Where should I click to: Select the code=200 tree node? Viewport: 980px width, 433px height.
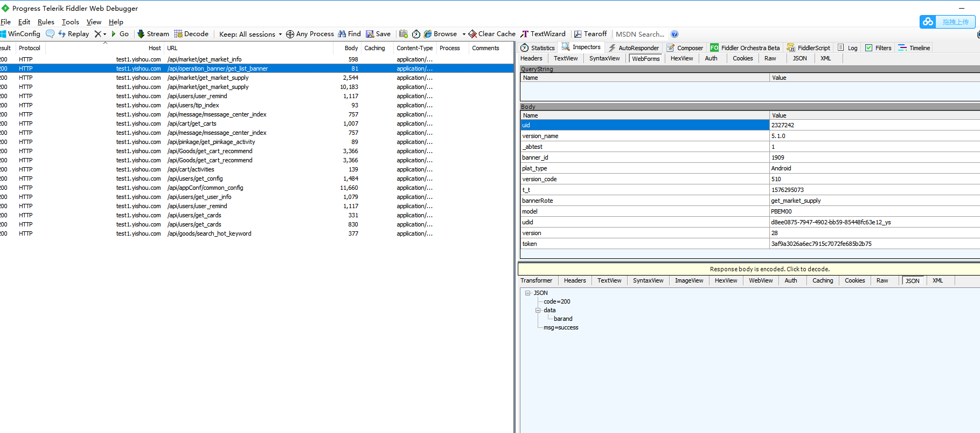557,301
